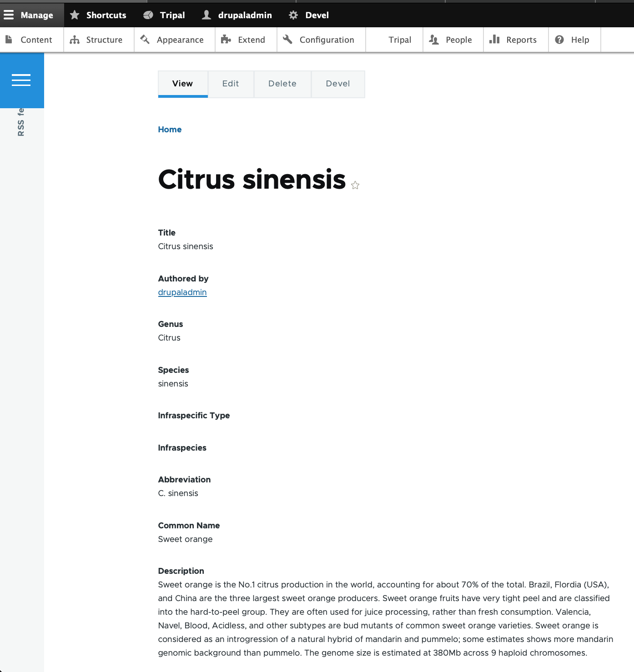Open the Devel gear menu
The height and width of the screenshot is (672, 634).
[x=309, y=15]
